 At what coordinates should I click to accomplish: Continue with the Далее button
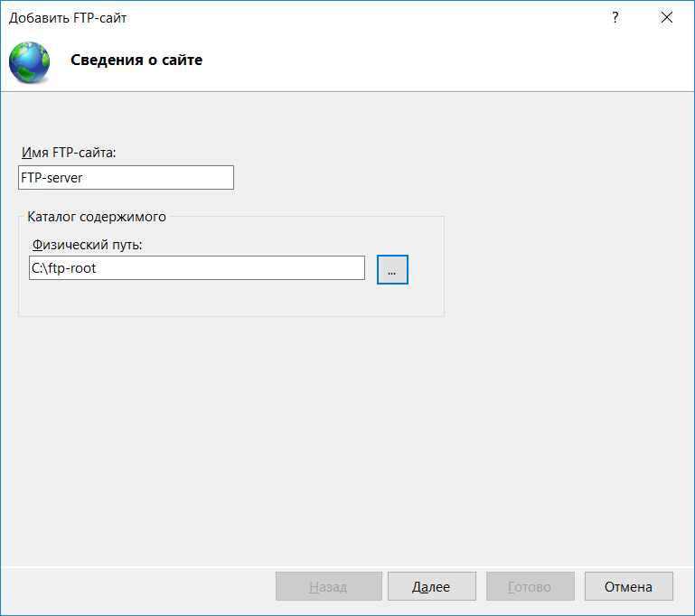click(x=432, y=586)
